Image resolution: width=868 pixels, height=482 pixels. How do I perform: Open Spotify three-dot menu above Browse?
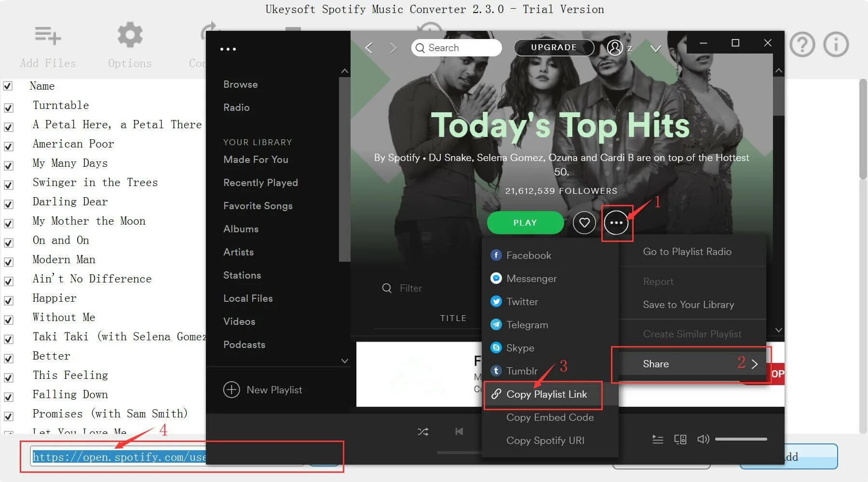point(228,49)
